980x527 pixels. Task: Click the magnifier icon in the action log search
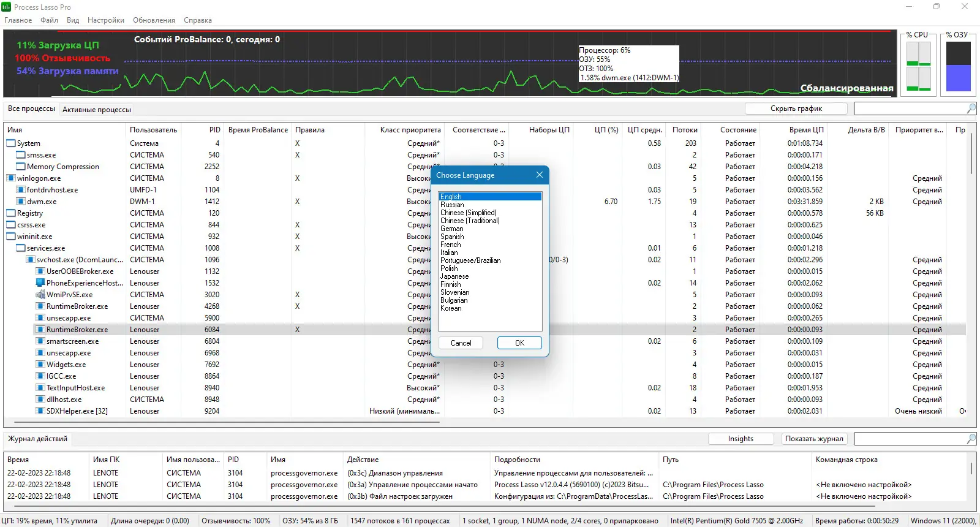971,439
